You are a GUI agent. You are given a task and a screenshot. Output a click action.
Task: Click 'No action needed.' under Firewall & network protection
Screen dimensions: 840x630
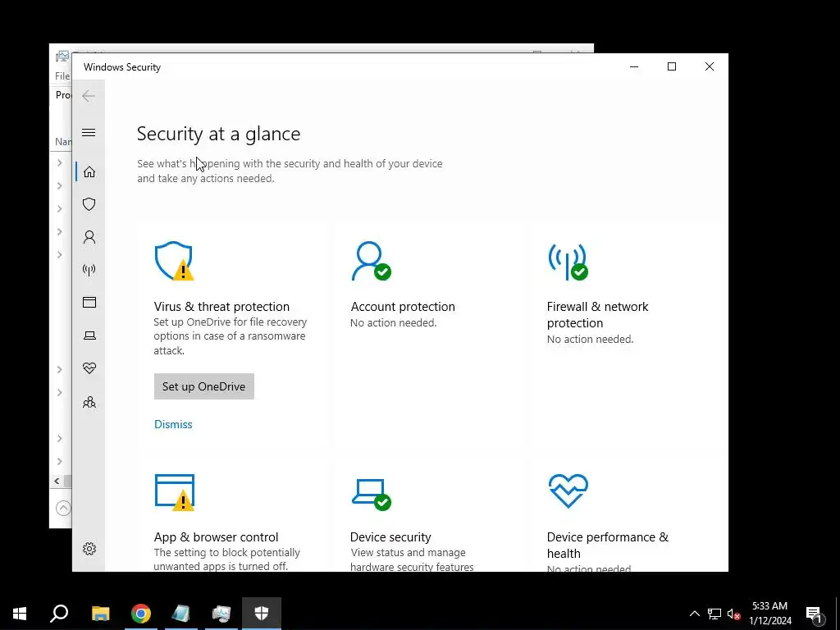click(590, 339)
